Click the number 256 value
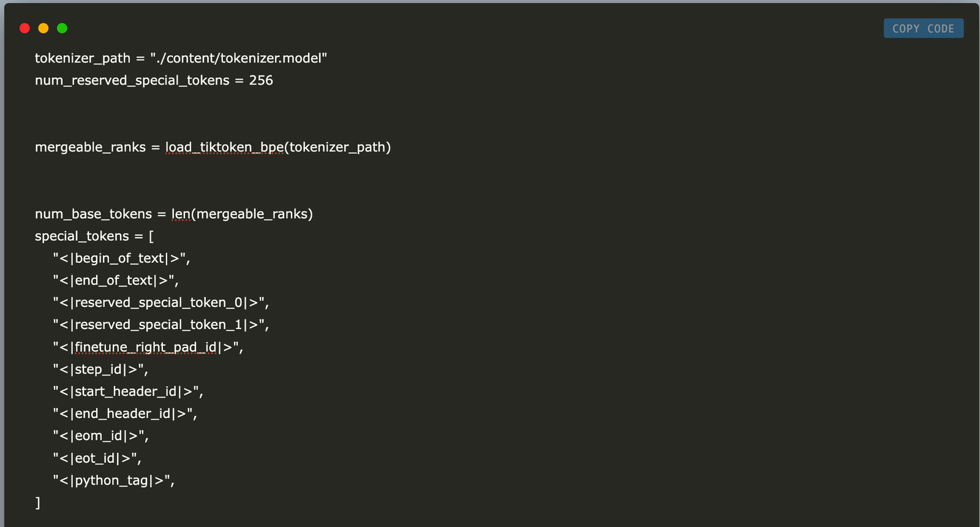 261,80
